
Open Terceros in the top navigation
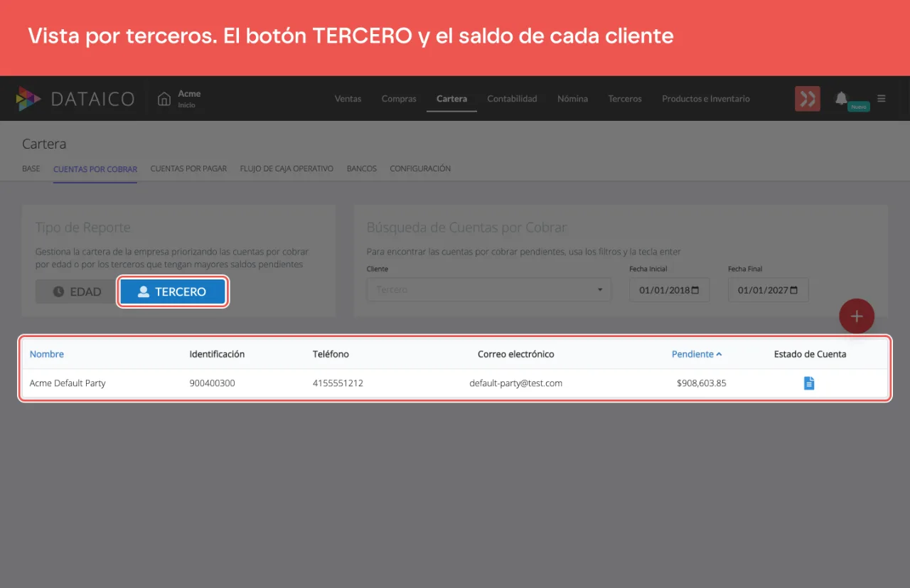[625, 99]
